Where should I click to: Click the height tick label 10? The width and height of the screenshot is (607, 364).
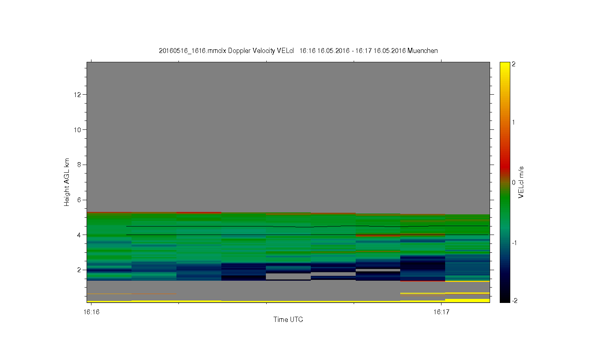tap(78, 129)
